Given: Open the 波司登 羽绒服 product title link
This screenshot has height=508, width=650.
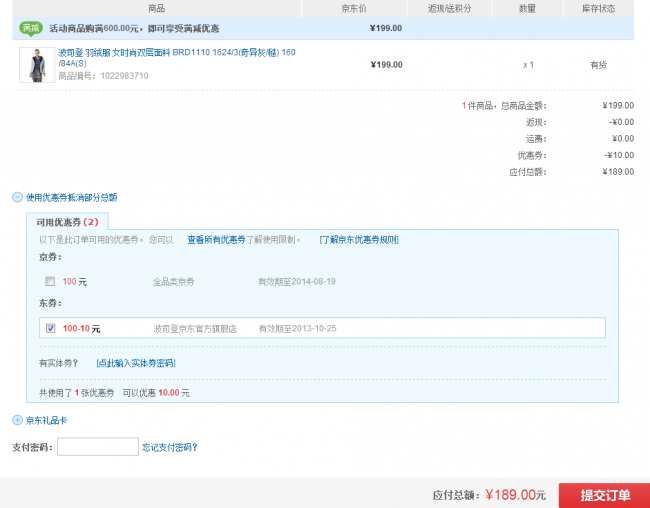Looking at the screenshot, I should tap(177, 58).
